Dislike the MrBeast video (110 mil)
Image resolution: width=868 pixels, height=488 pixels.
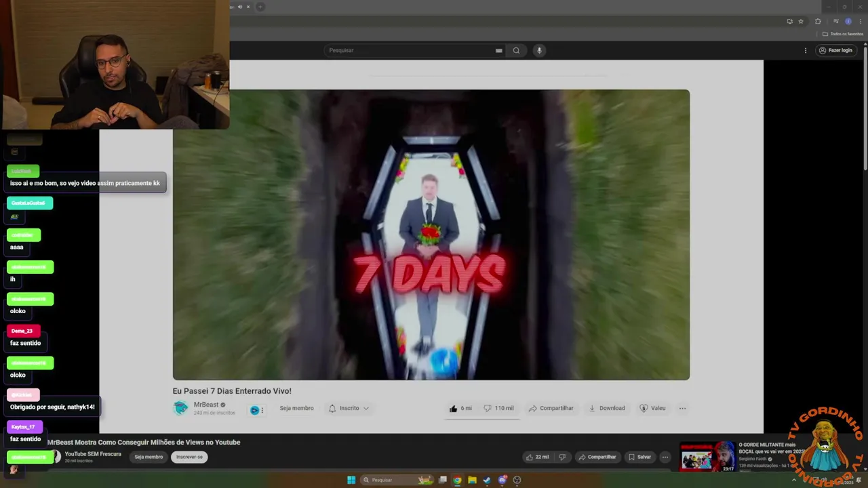pos(498,408)
